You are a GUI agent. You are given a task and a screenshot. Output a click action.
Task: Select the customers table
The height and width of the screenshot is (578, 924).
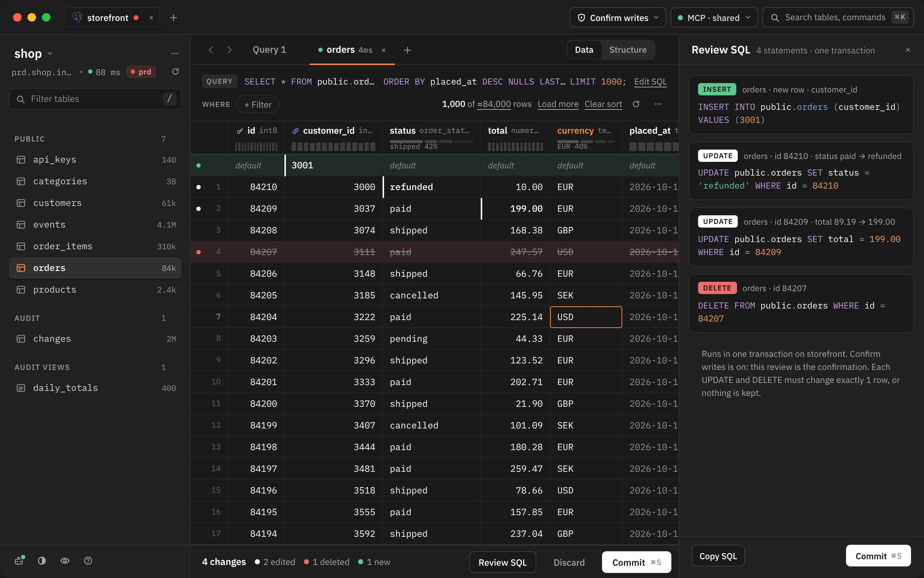pos(95,203)
